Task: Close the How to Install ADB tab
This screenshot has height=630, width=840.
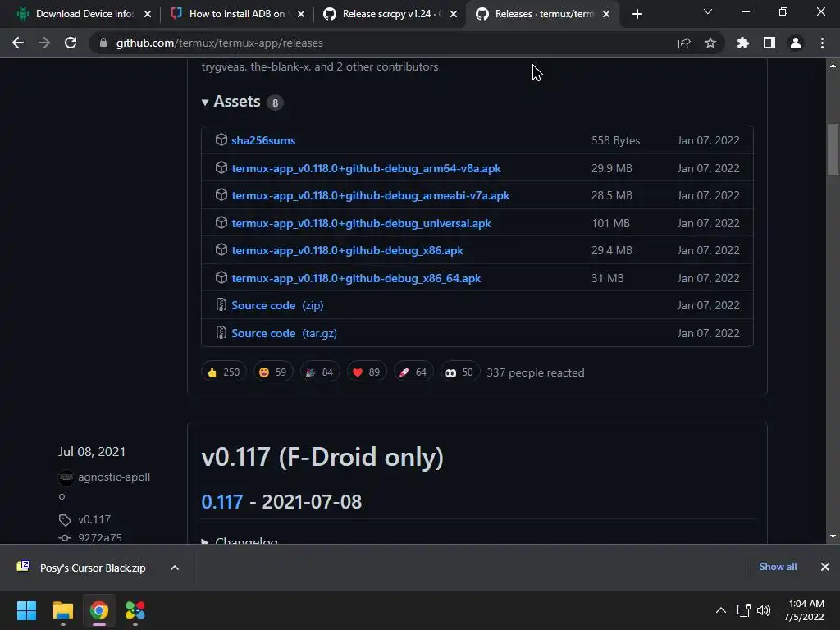Action: [x=300, y=15]
